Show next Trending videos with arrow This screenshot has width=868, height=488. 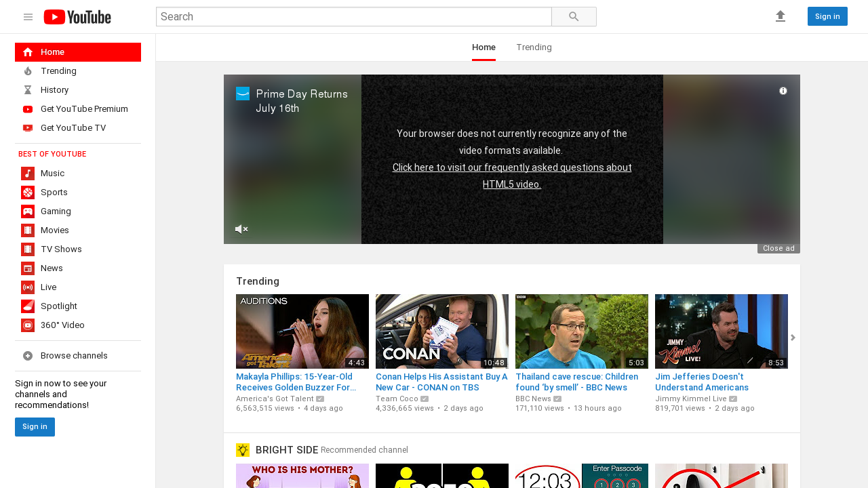[x=793, y=338]
